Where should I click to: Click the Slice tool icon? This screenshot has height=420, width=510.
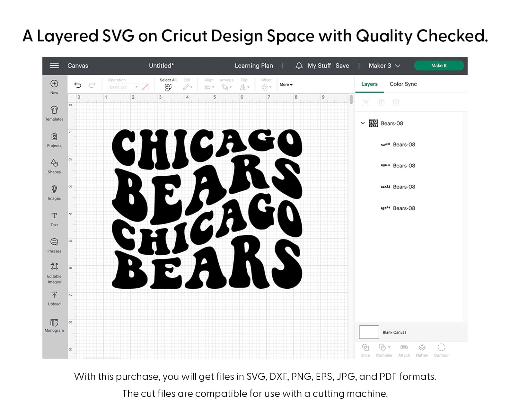pyautogui.click(x=365, y=347)
